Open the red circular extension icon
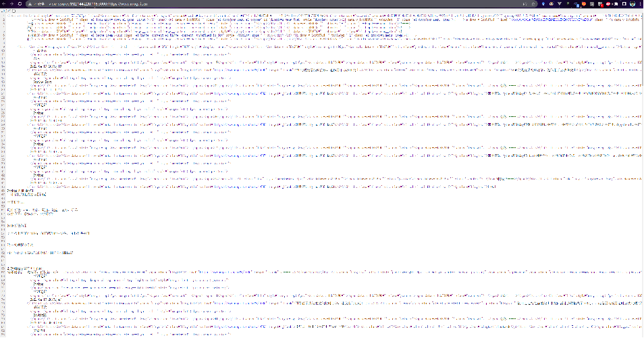This screenshot has width=644, height=338. tap(608, 3)
